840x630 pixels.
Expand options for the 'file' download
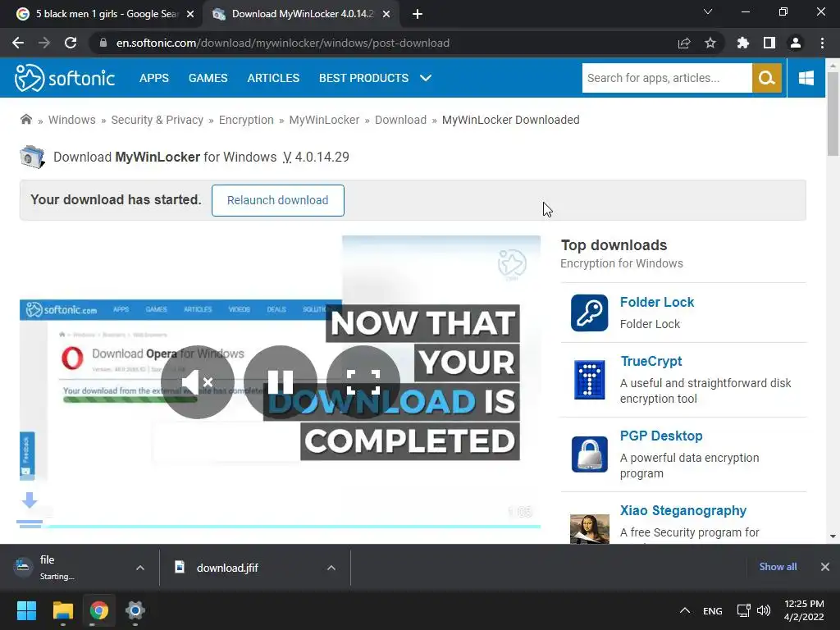[x=139, y=568]
